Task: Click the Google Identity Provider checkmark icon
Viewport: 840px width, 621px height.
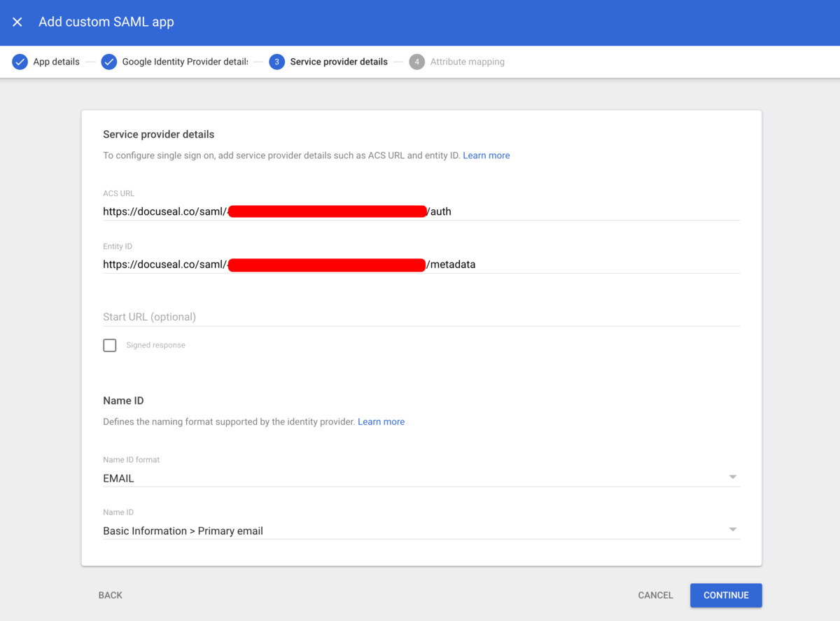Action: [x=108, y=62]
